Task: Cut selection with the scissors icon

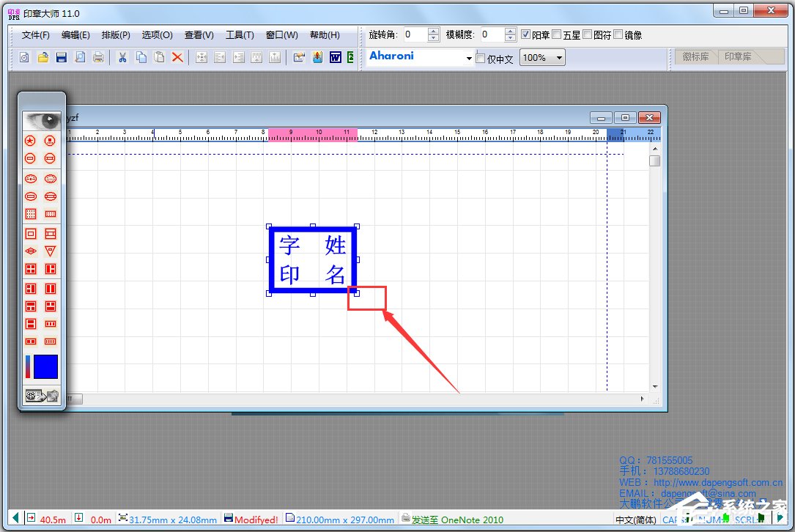Action: pos(122,57)
